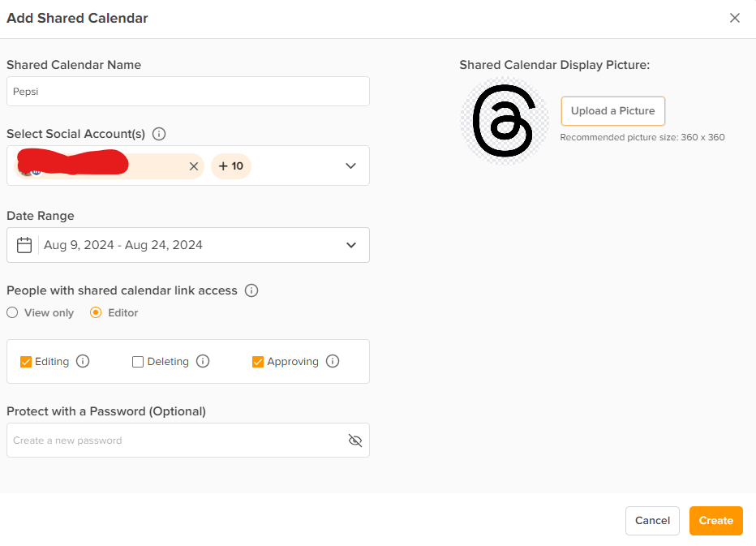The image size is (756, 546).
Task: Open the social accounts dropdown
Action: 350,166
